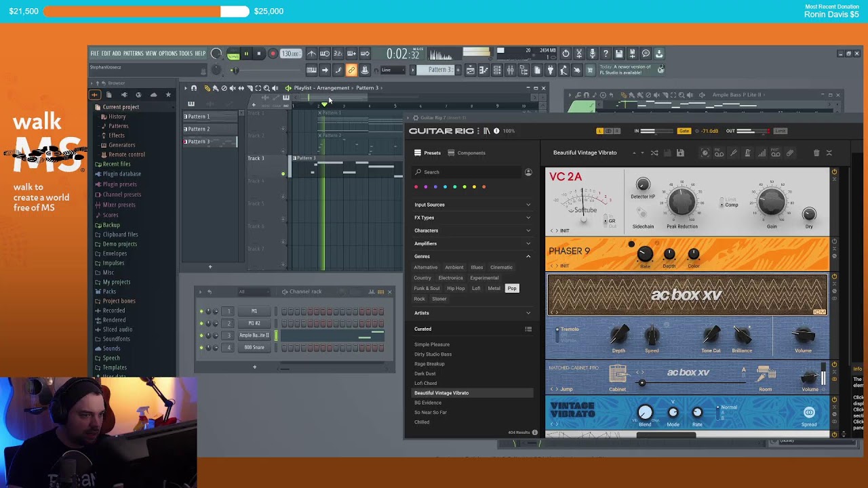
Task: Click the Spread icon on Vintage Vibrato
Action: pyautogui.click(x=809, y=413)
